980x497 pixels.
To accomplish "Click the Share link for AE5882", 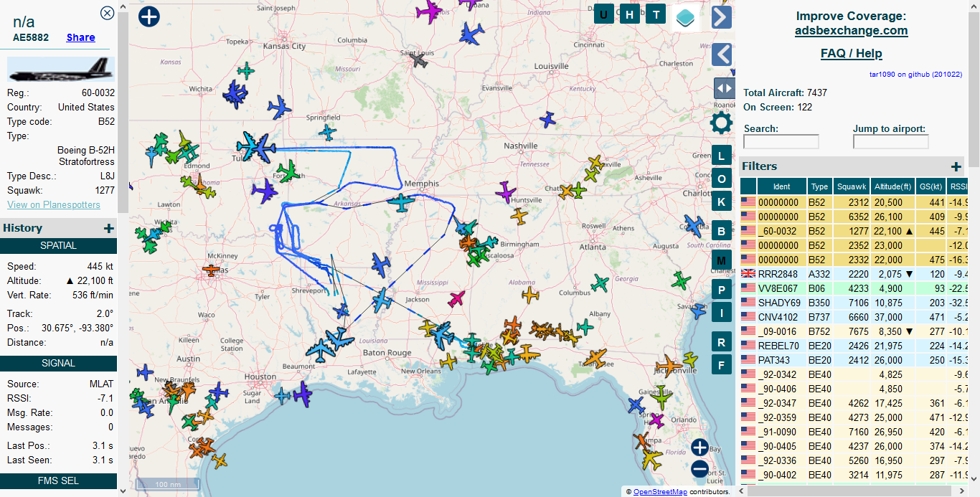I will (x=81, y=37).
